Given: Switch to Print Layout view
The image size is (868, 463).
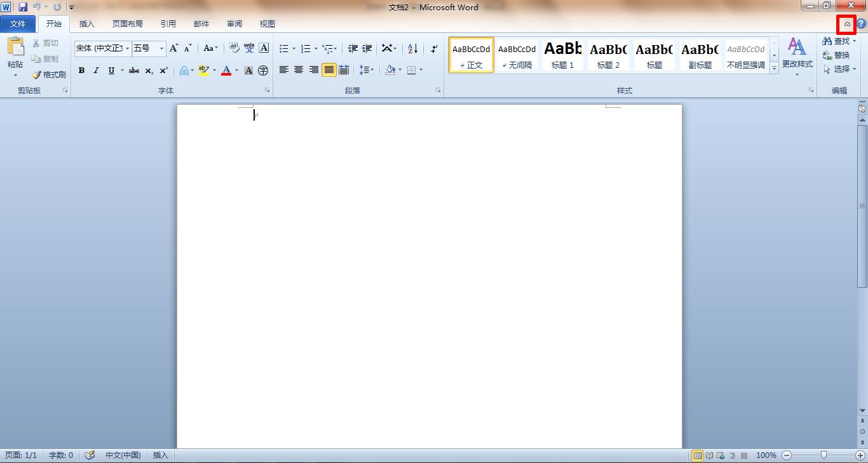Looking at the screenshot, I should click(698, 455).
